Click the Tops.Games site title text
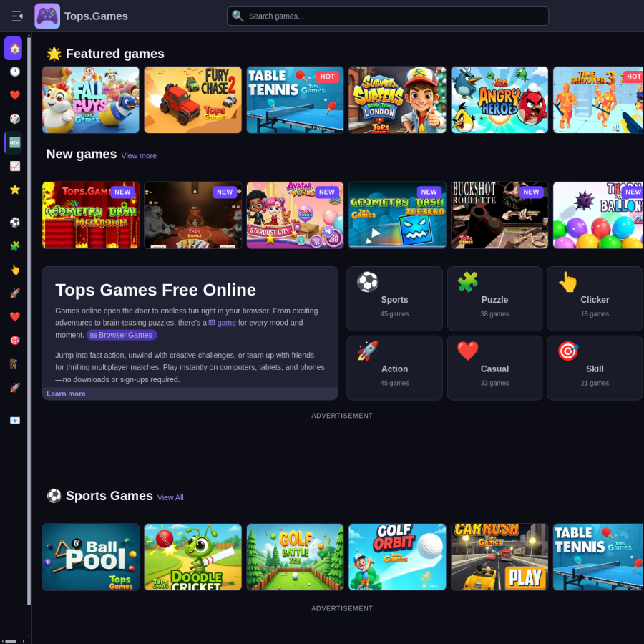The width and height of the screenshot is (644, 644). pyautogui.click(x=96, y=16)
